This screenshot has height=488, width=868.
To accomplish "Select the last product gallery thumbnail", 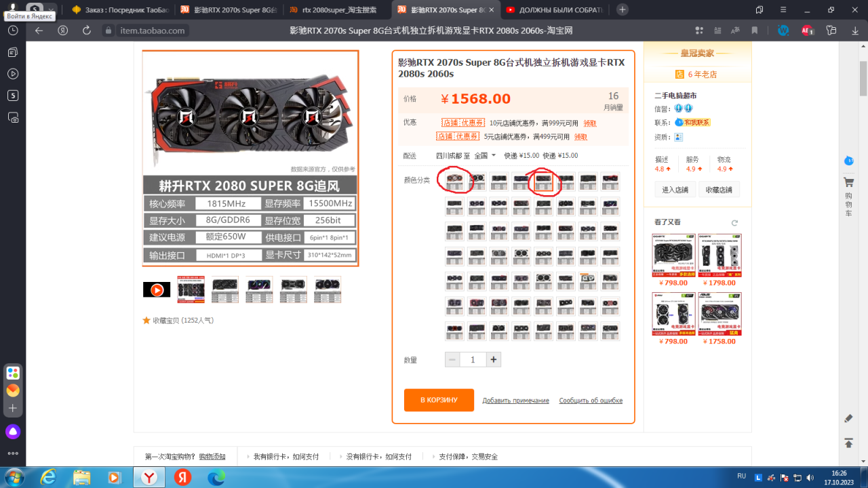I will tap(327, 289).
